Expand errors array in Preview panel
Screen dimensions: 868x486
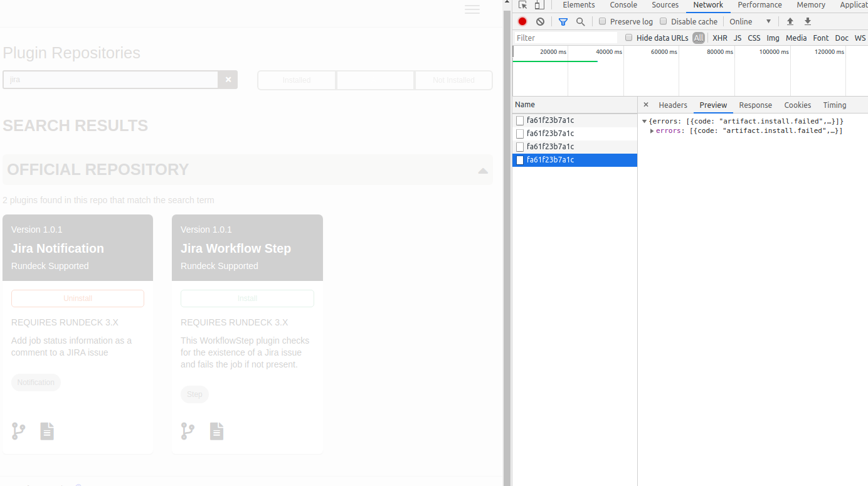[652, 130]
